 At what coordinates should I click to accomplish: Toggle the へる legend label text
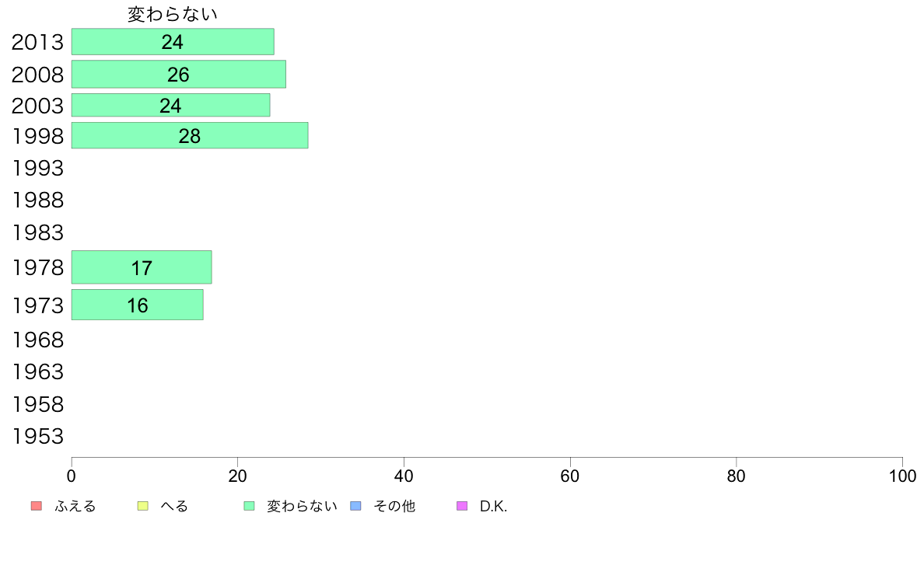point(174,506)
